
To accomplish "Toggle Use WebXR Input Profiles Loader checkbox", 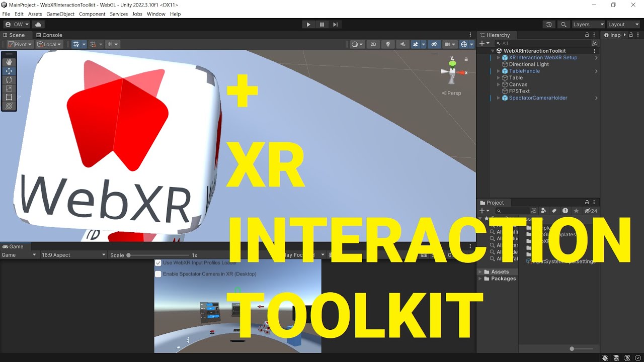I will pyautogui.click(x=158, y=262).
